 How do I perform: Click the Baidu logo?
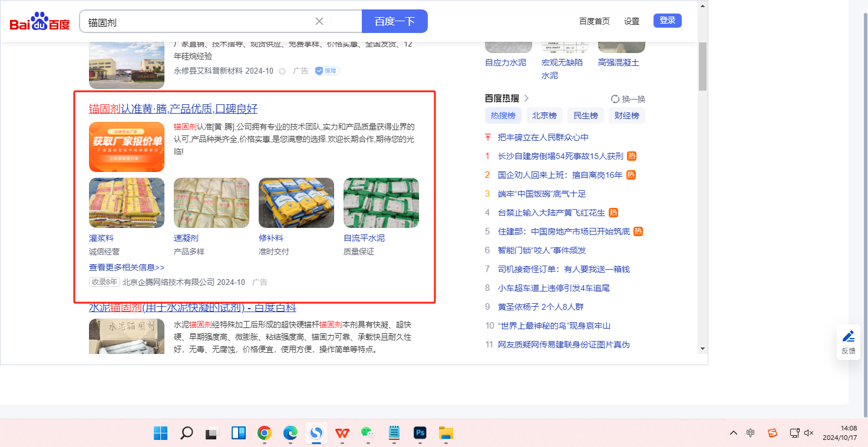click(x=39, y=21)
